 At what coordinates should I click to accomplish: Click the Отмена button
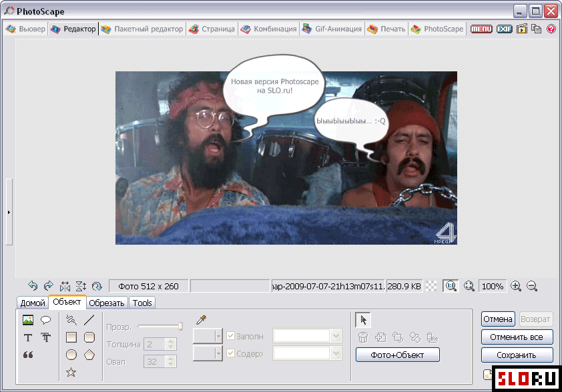(x=498, y=319)
